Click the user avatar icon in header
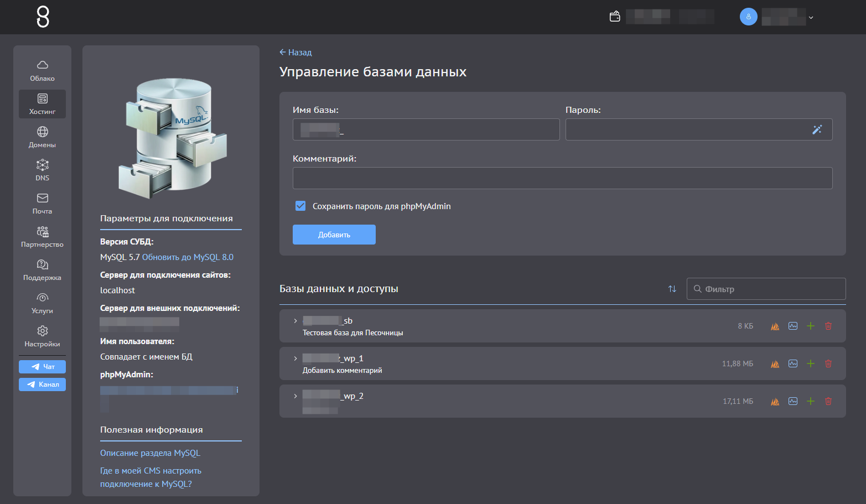 pos(749,17)
